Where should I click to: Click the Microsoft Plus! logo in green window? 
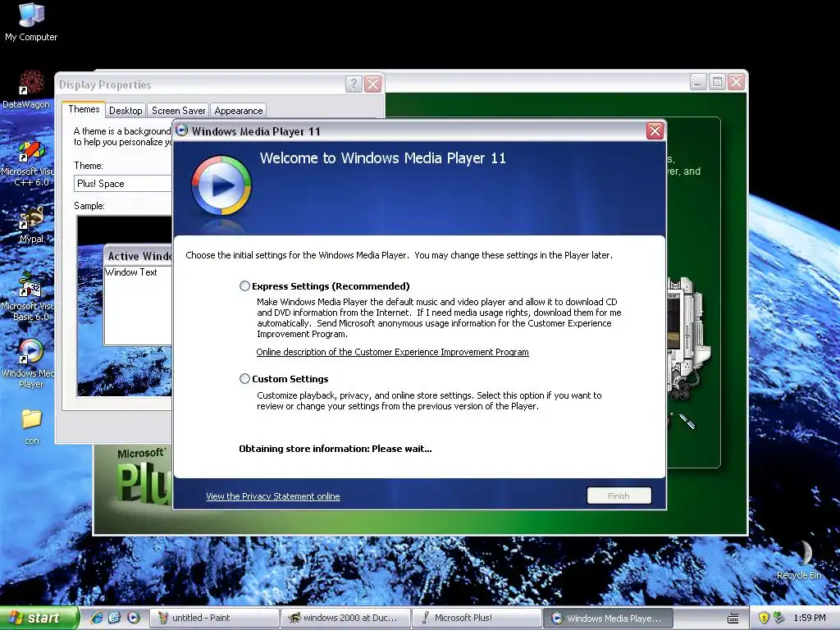coord(143,477)
